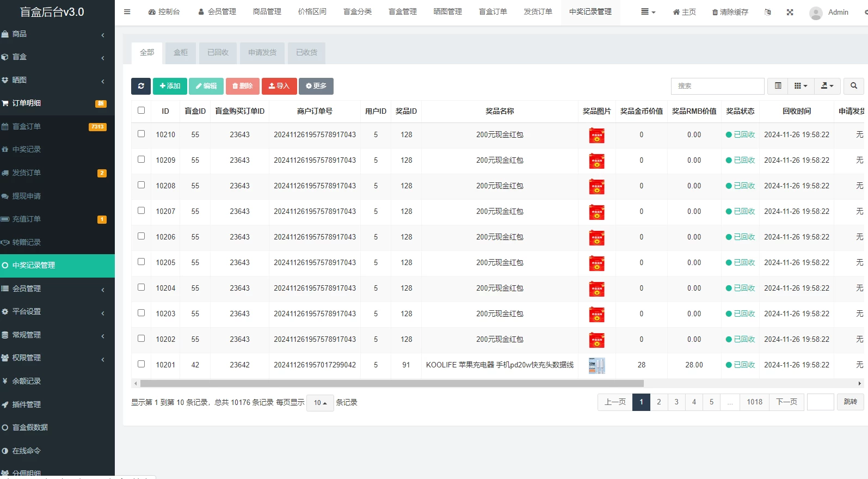Viewport: 868px width, 479px height.
Task: Open 发货订单 in the top navigation
Action: point(538,11)
